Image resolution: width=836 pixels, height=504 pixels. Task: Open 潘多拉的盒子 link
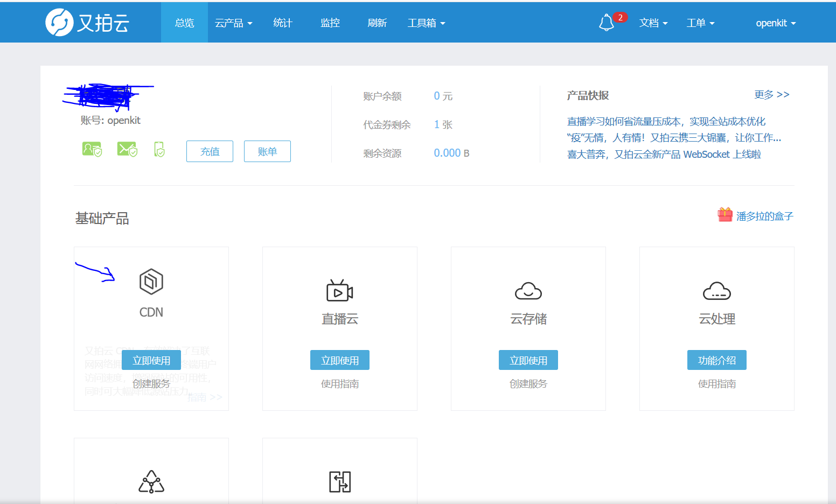[765, 216]
